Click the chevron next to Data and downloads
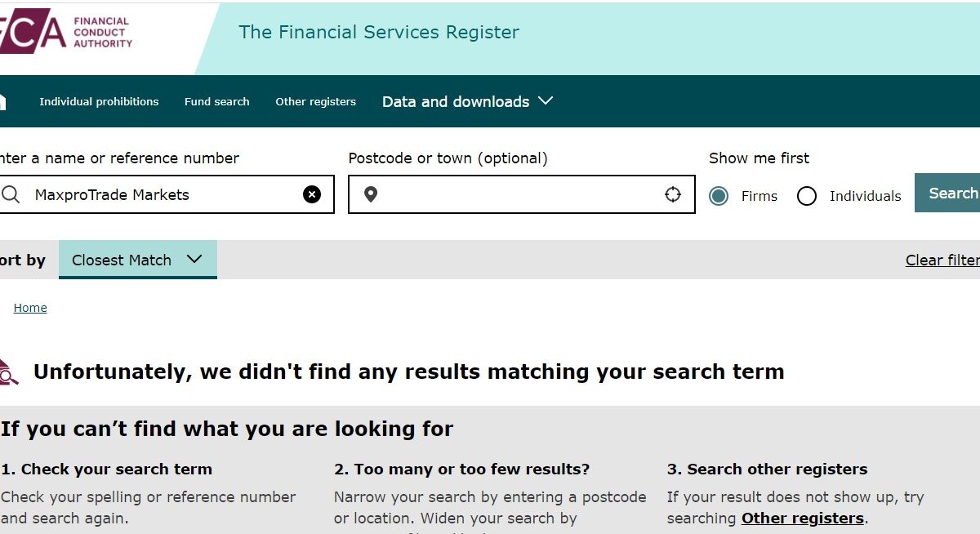 [546, 101]
